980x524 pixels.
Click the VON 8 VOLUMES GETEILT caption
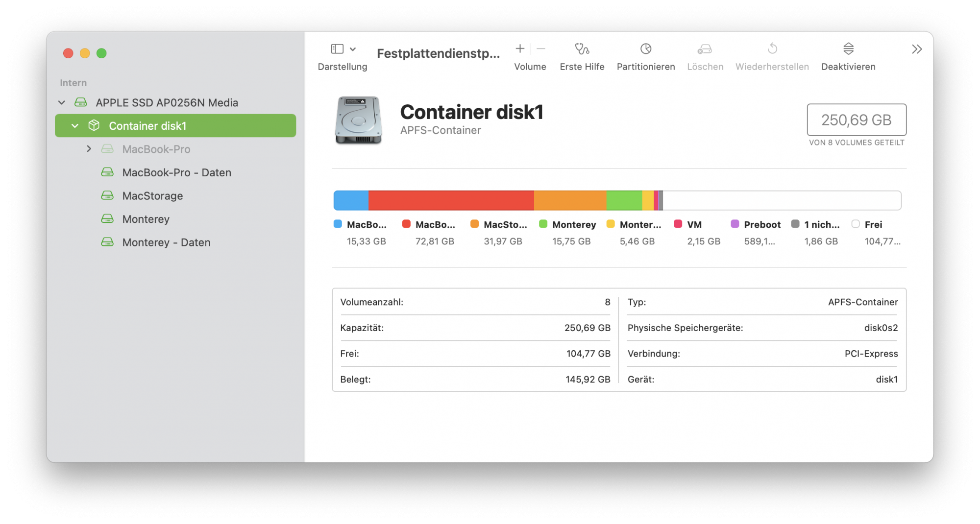point(857,143)
